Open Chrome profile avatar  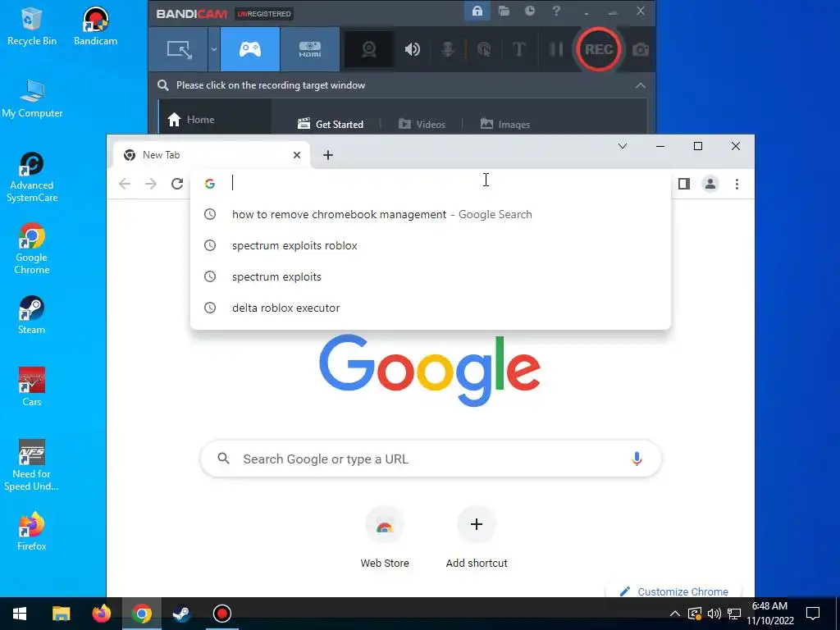pos(710,184)
